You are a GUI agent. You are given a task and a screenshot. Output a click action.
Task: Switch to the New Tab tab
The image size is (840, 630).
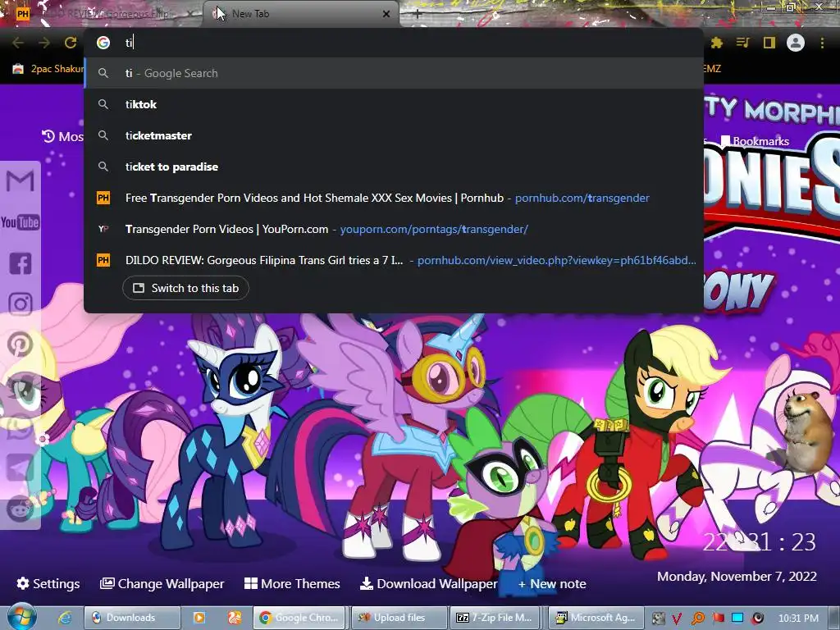tap(300, 14)
